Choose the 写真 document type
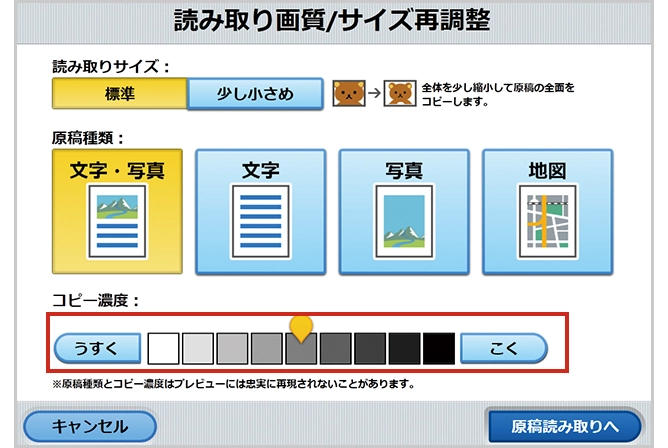Screen dimensions: 668x448 (404, 212)
